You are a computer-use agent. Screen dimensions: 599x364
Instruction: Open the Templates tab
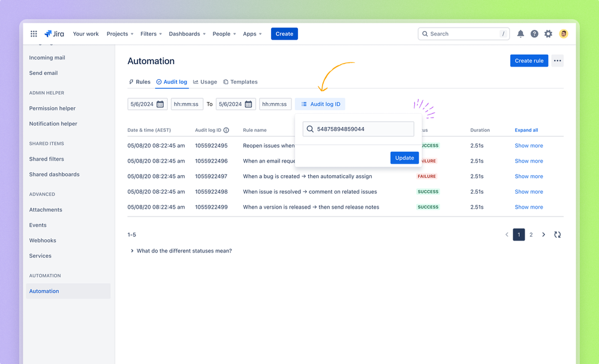point(240,82)
